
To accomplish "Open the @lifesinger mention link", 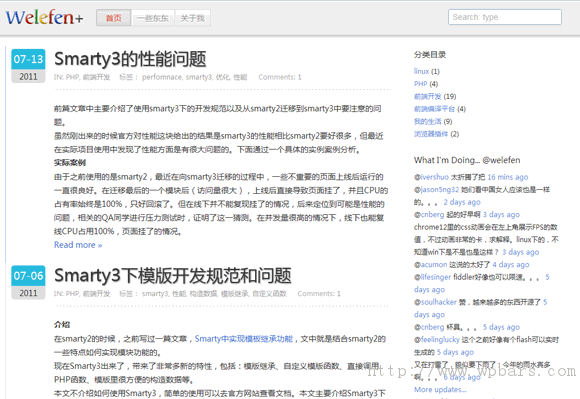I will tap(432, 277).
